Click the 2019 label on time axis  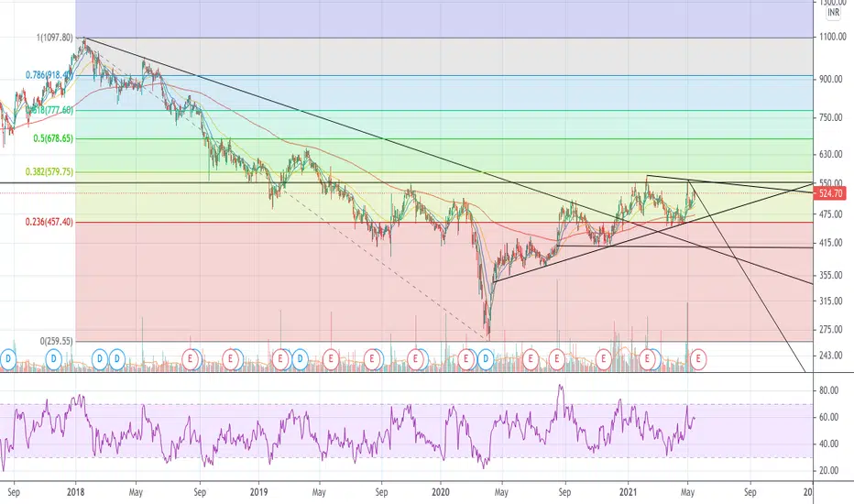point(258,493)
